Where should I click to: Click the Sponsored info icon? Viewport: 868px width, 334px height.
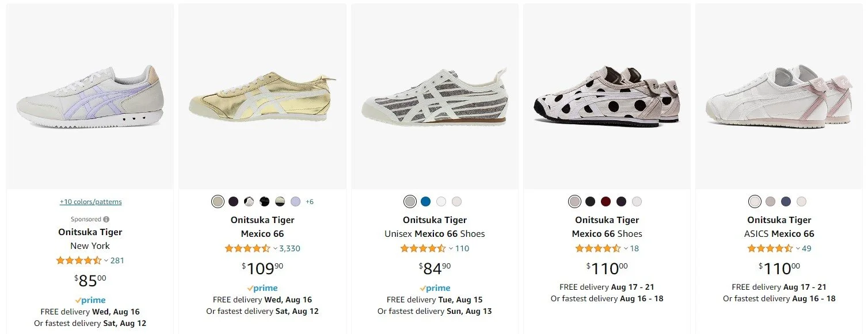click(x=106, y=219)
